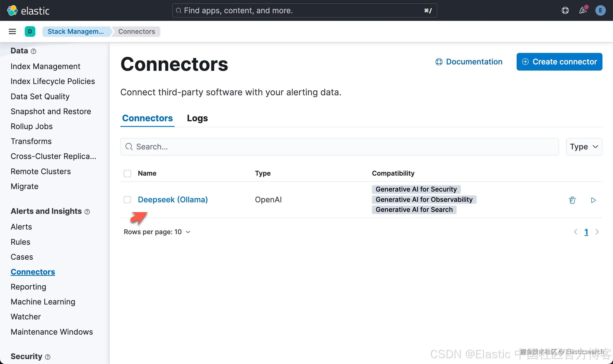Open Index Management in sidebar
Screen dimensions: 613x364
click(x=45, y=66)
